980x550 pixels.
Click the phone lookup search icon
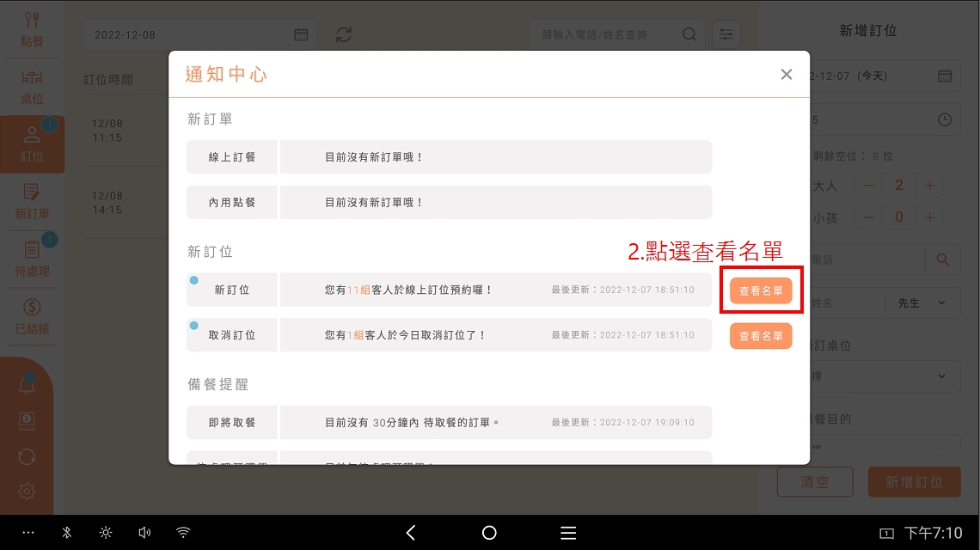(943, 259)
